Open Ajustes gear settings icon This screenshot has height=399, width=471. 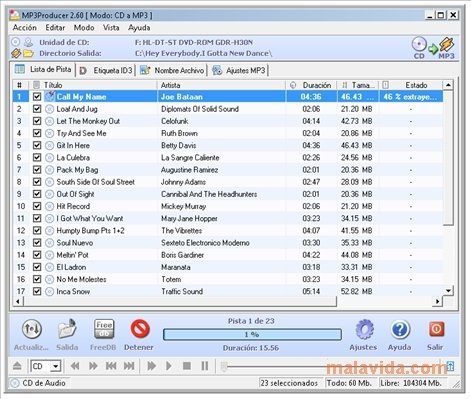(x=364, y=329)
